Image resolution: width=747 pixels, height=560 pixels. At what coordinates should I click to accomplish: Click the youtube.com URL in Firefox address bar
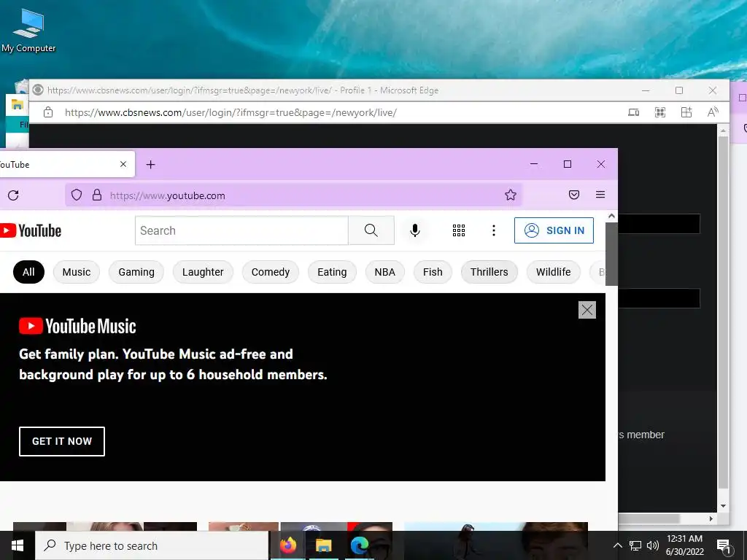(168, 195)
